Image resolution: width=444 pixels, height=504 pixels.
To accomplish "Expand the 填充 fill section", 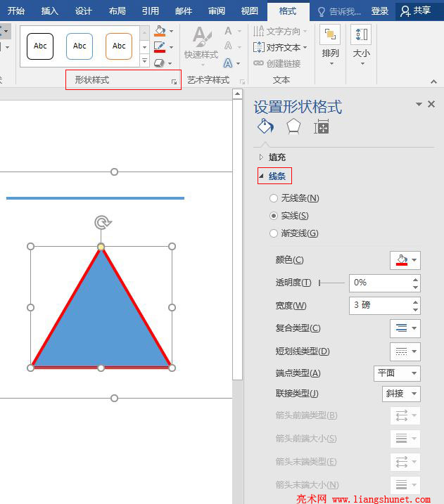I will point(272,157).
